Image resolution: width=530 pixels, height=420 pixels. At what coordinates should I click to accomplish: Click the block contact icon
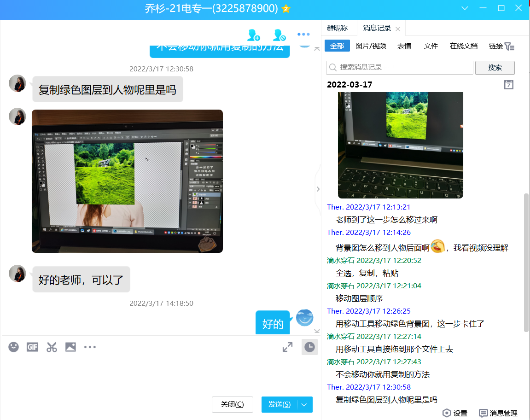pyautogui.click(x=280, y=35)
